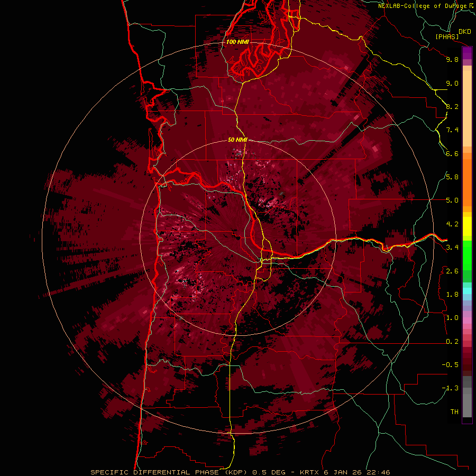Click the 1.8 legend value

click(x=452, y=295)
